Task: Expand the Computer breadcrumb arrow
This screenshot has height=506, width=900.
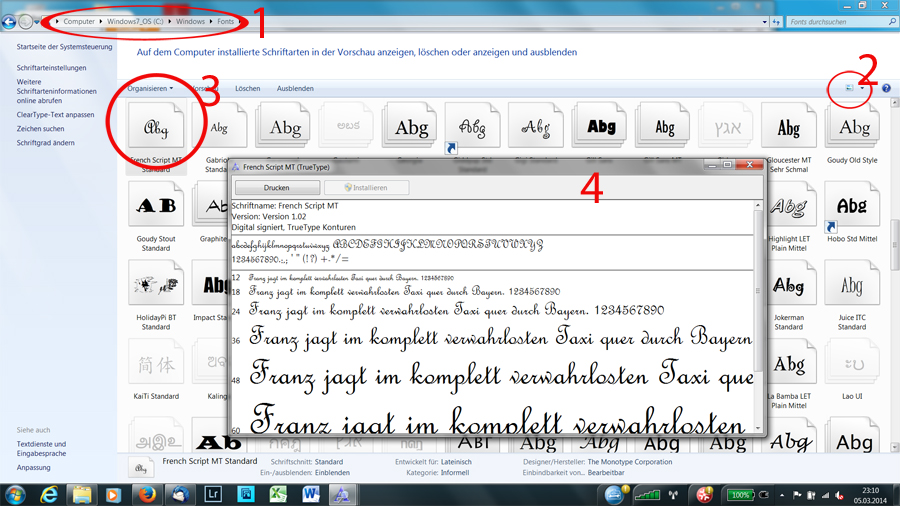Action: point(101,22)
